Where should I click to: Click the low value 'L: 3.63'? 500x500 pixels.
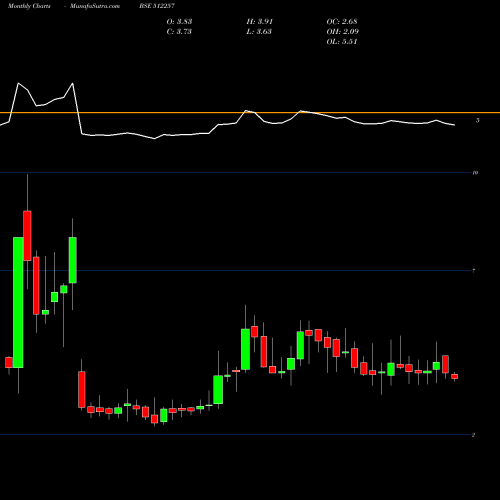tap(259, 32)
